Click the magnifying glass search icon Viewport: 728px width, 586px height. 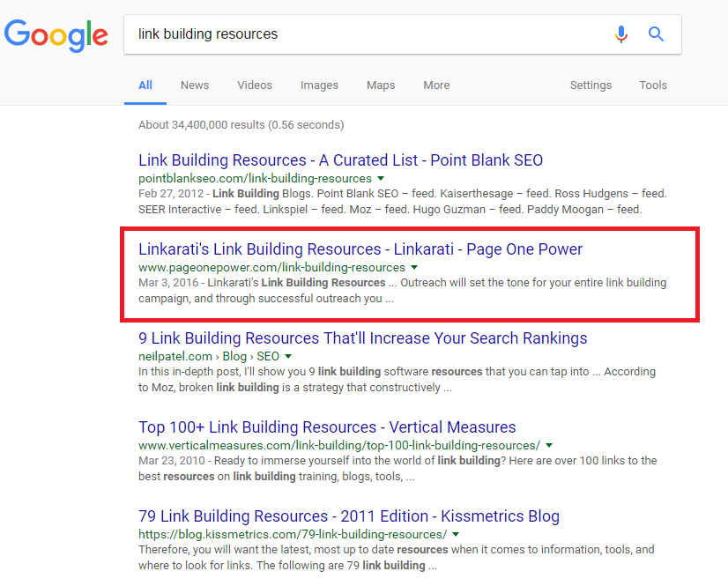pyautogui.click(x=656, y=33)
